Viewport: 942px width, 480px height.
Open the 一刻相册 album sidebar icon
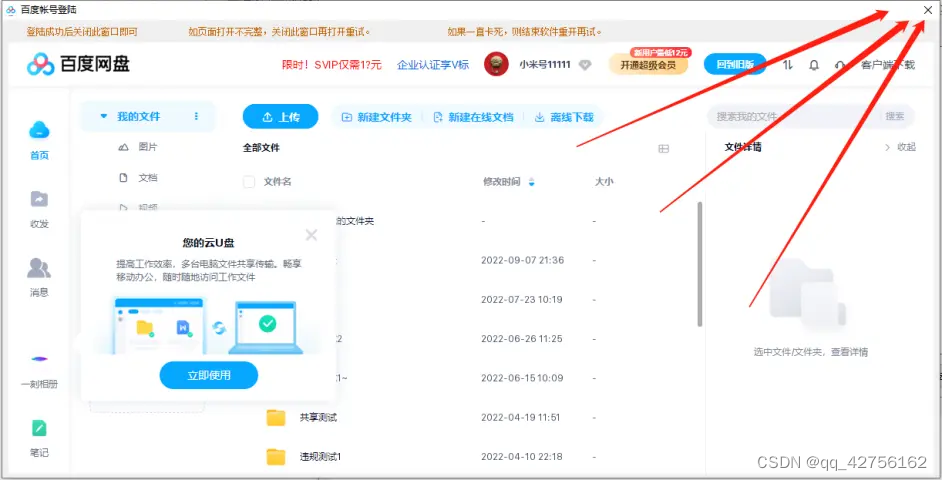[39, 359]
